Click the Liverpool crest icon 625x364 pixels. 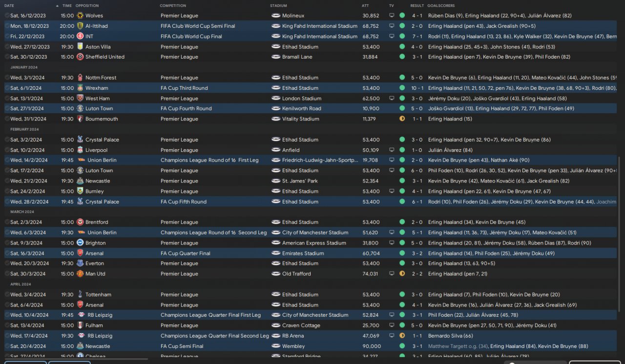[80, 150]
